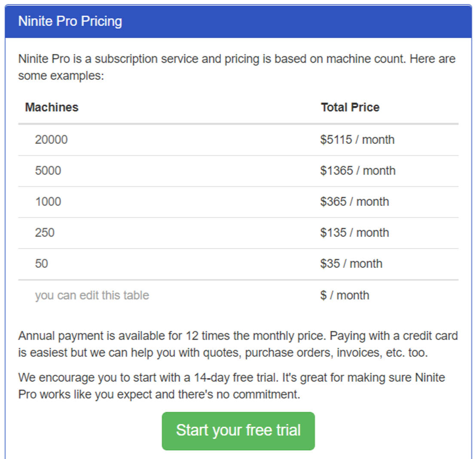Click the $35 / month price
The image size is (476, 459).
click(x=351, y=264)
